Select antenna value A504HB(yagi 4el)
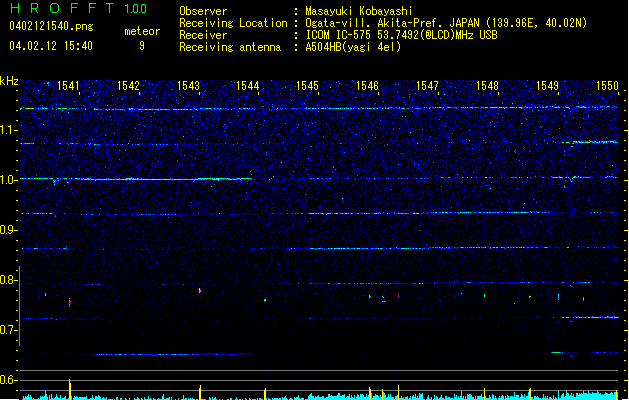 (353, 47)
